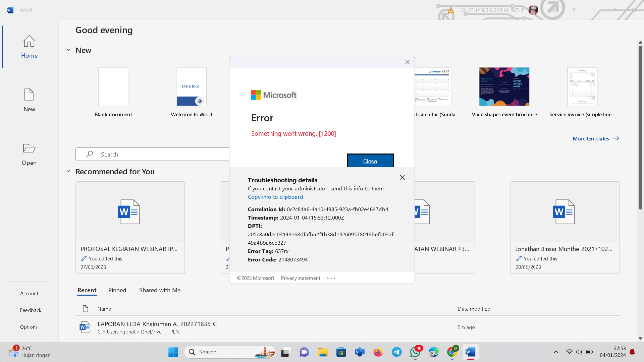Open the Home section in Word sidebar
This screenshot has width=644, height=362.
coord(29,47)
